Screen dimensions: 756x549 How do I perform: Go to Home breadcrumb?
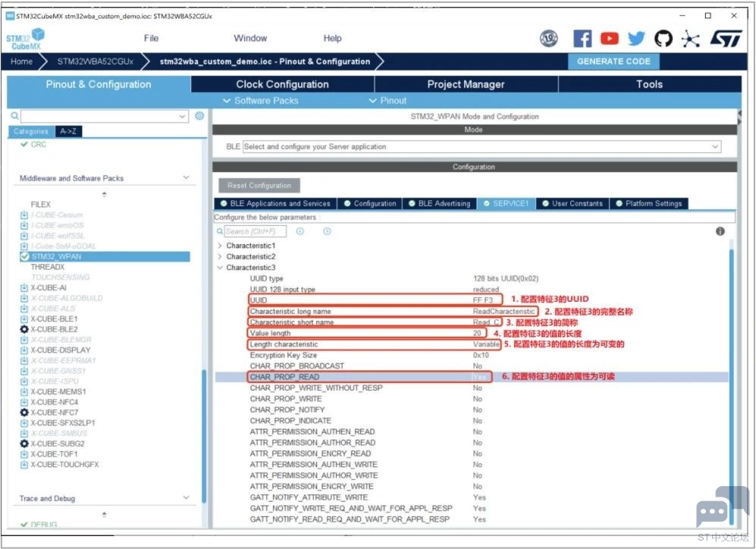(x=22, y=61)
